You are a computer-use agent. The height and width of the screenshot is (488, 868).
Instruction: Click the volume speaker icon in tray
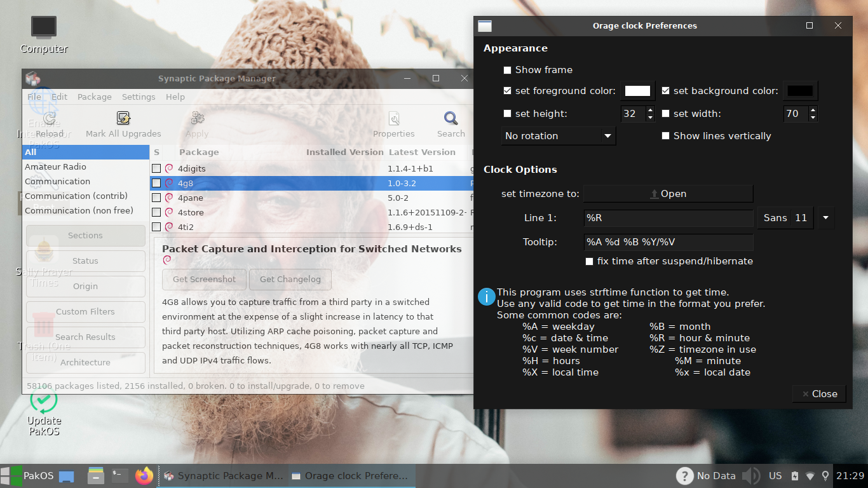pyautogui.click(x=751, y=476)
